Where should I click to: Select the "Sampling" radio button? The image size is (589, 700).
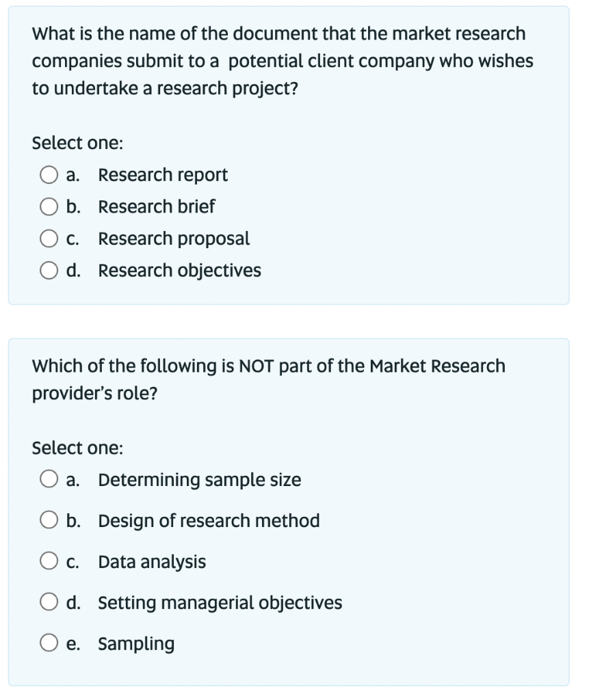click(49, 643)
